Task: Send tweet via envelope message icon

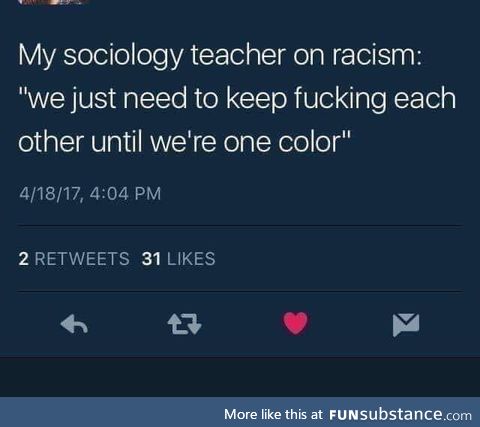Action: click(x=406, y=324)
